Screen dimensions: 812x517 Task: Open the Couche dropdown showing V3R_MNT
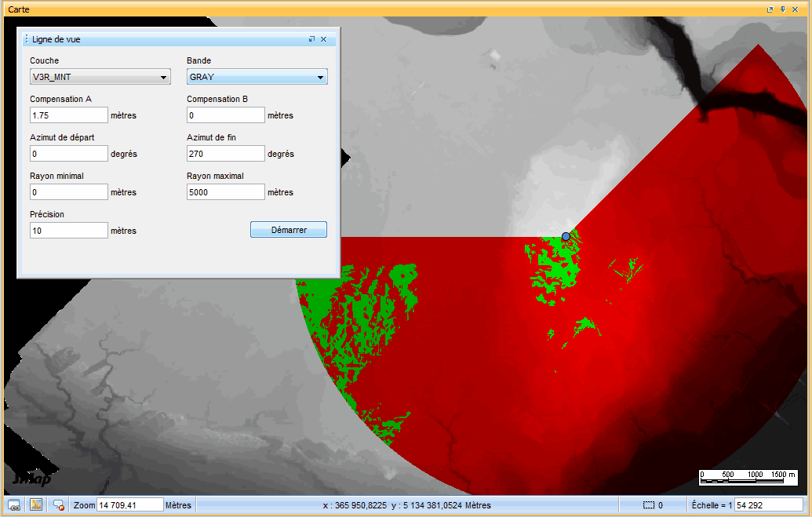[100, 77]
